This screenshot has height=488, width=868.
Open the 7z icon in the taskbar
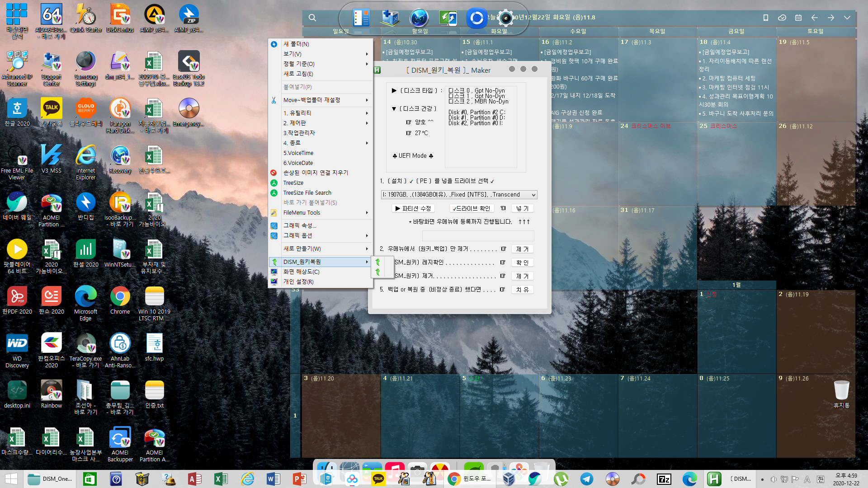point(664,479)
